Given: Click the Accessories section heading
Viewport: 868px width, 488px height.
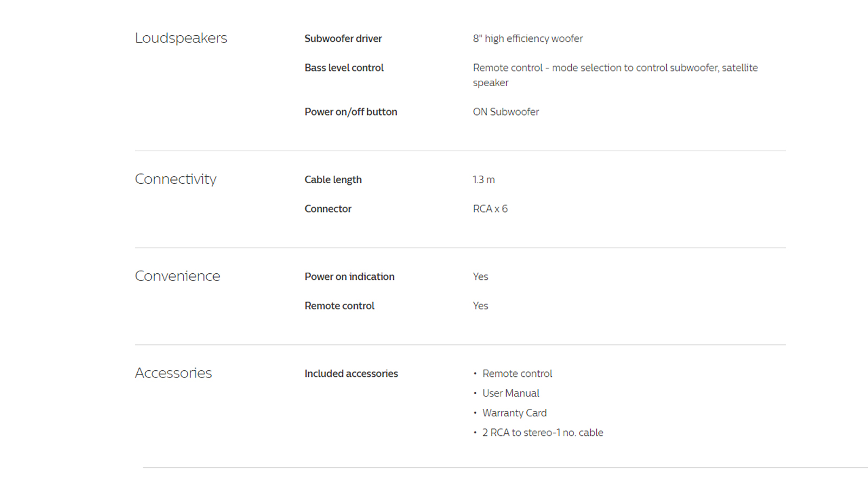Looking at the screenshot, I should 173,373.
